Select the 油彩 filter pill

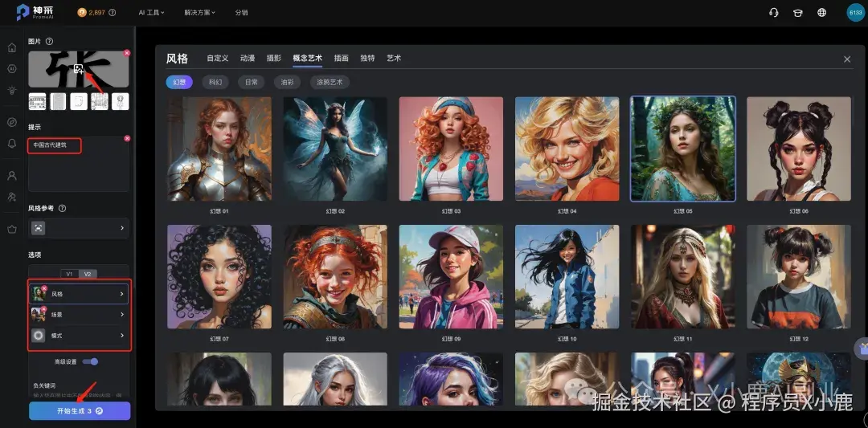[x=287, y=83]
